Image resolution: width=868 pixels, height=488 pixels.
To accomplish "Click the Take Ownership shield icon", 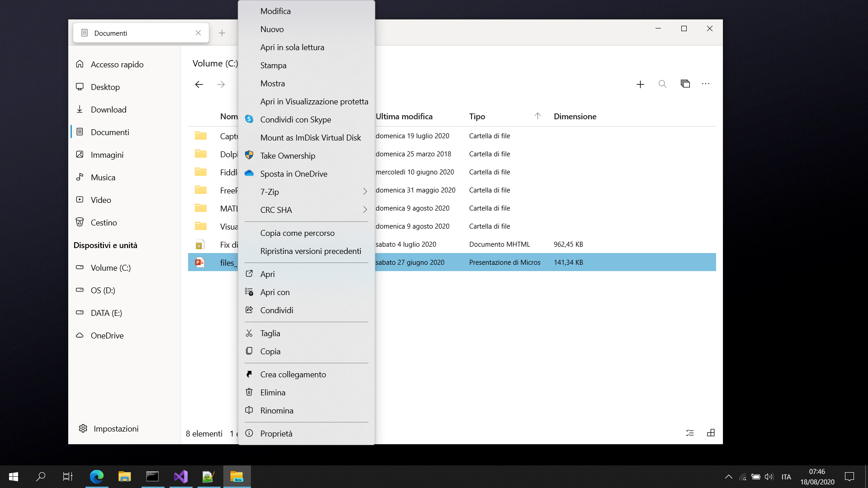I will coord(249,155).
